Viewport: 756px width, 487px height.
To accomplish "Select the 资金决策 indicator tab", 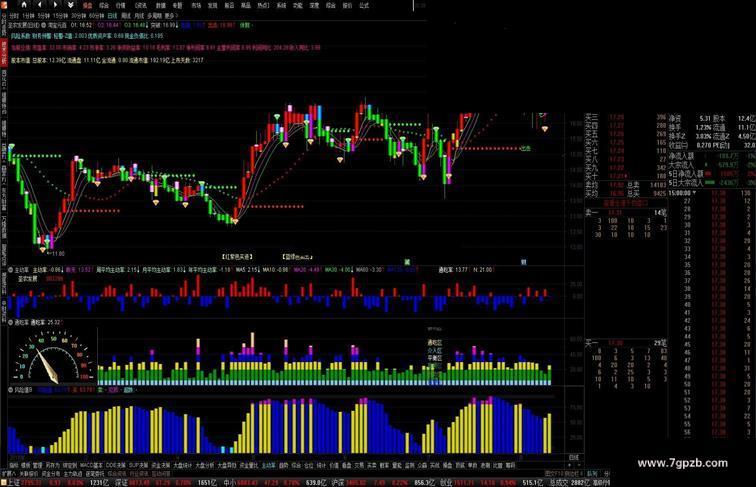I will coord(161,466).
